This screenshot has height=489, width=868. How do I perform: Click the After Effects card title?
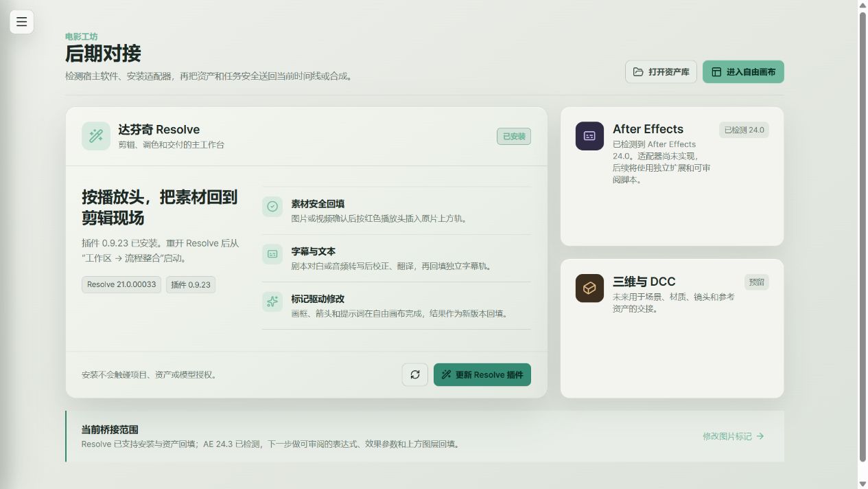click(x=648, y=129)
